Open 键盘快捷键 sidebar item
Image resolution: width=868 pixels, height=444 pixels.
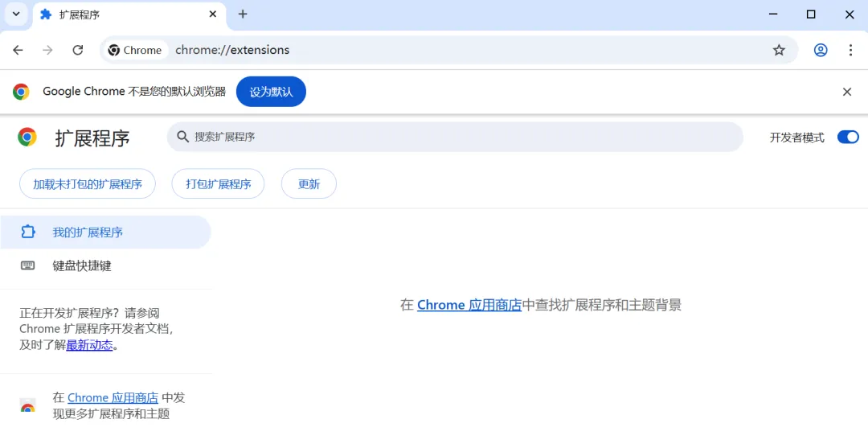click(x=105, y=266)
